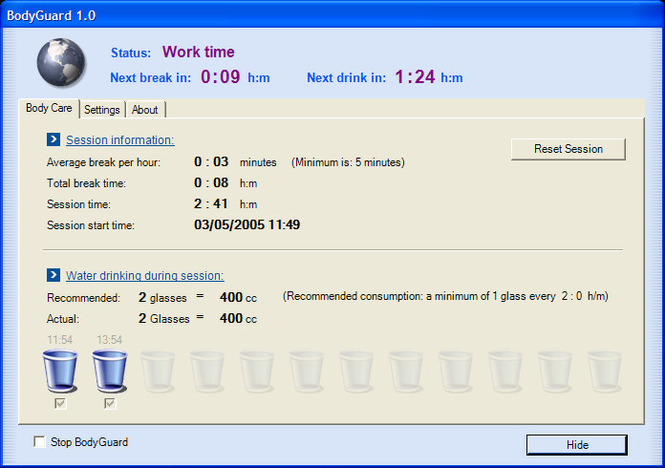
Task: Click the Stop BodyGuard label text
Action: pos(89,442)
